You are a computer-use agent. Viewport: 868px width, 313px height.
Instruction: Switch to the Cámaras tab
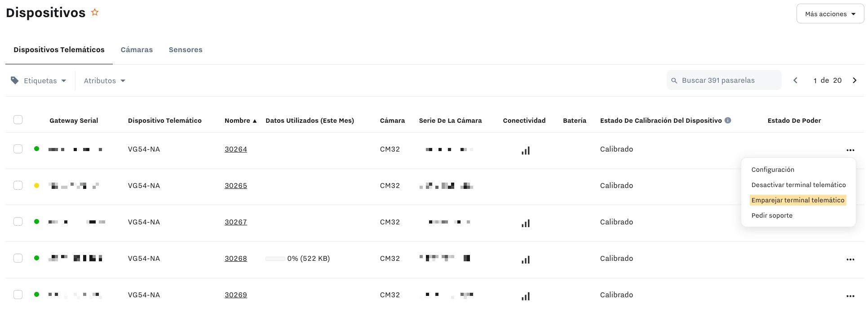137,50
